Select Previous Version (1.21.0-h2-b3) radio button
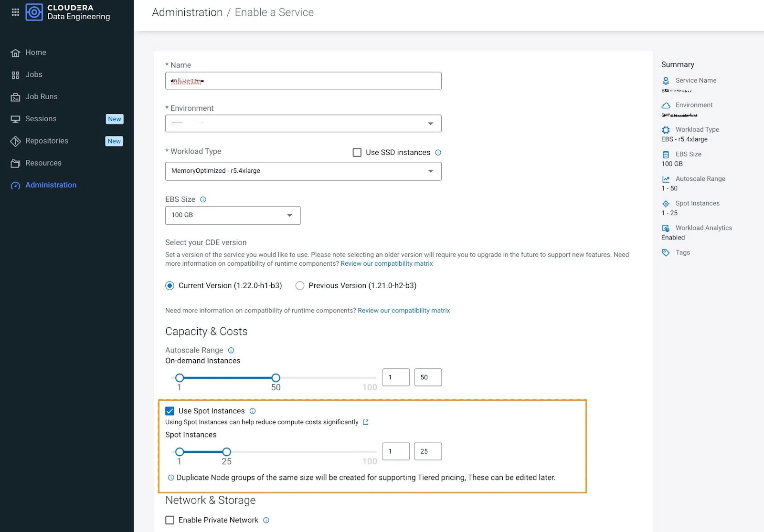The height and width of the screenshot is (532, 764). [300, 286]
